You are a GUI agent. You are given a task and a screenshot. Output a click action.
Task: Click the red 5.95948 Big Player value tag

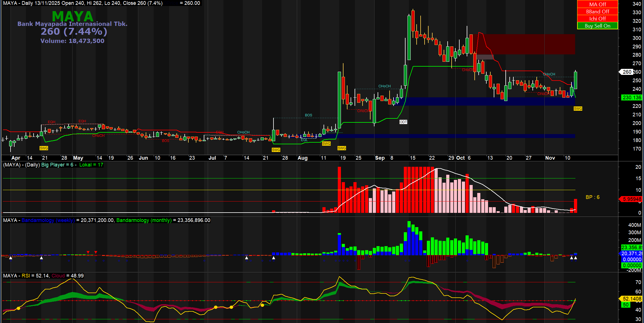632,199
